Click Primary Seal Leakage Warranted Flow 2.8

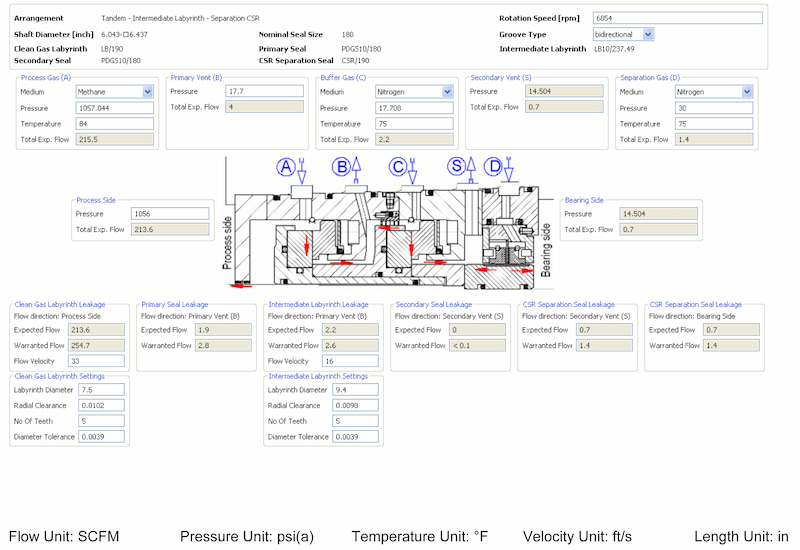[223, 345]
